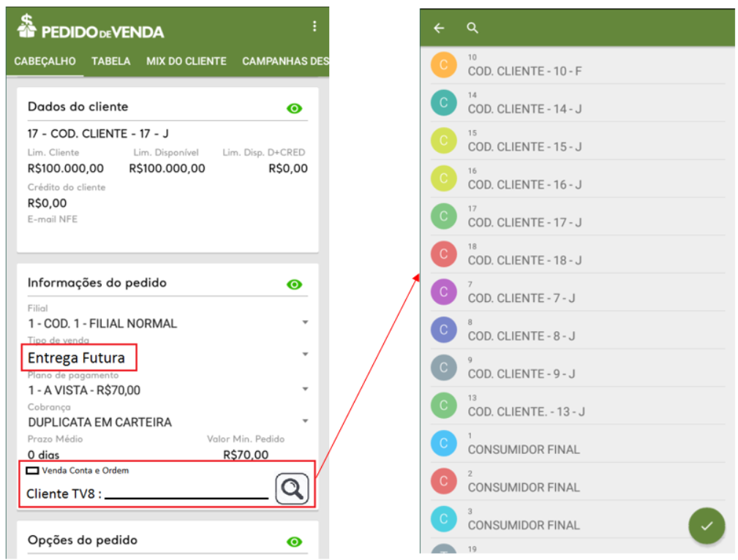Open the Tipo de venda dropdown arrow

(x=305, y=355)
